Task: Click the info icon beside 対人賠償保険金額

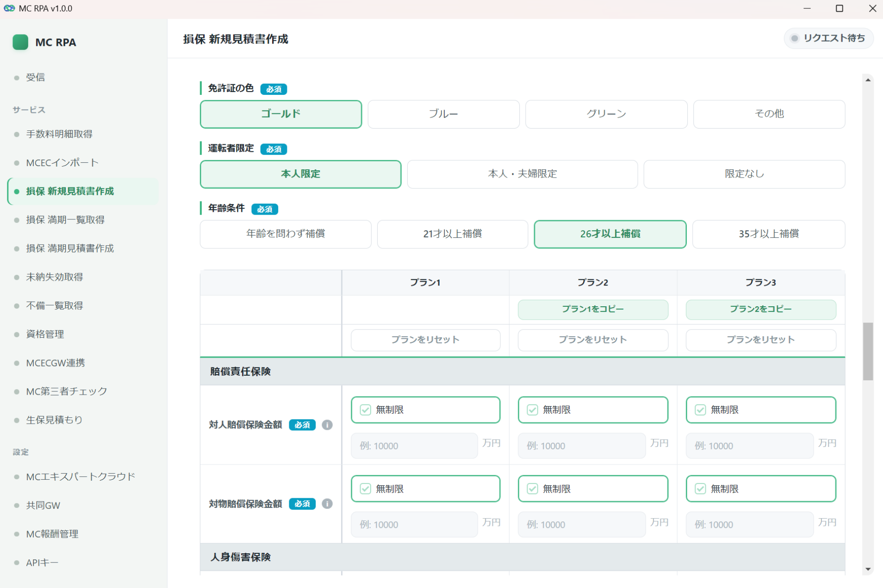Action: tap(327, 425)
